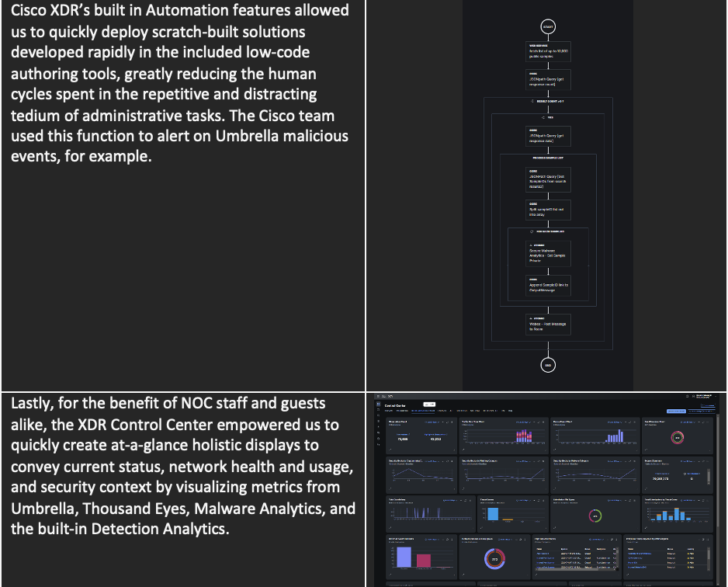This screenshot has height=587, width=728.
Task: Click atomic icon on Secure Malware Analytics step
Action: 531,244
